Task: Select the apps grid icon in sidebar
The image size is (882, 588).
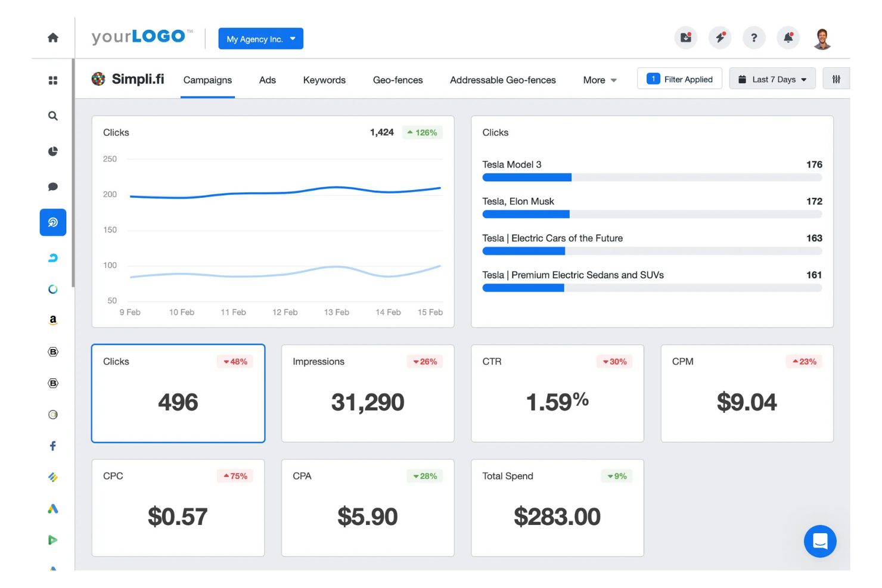Action: tap(52, 79)
